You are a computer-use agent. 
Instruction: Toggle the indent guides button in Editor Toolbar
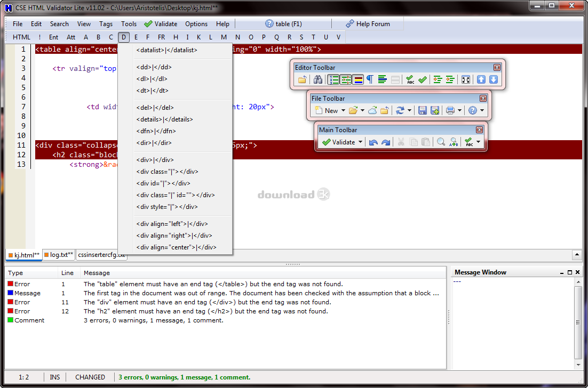[345, 79]
